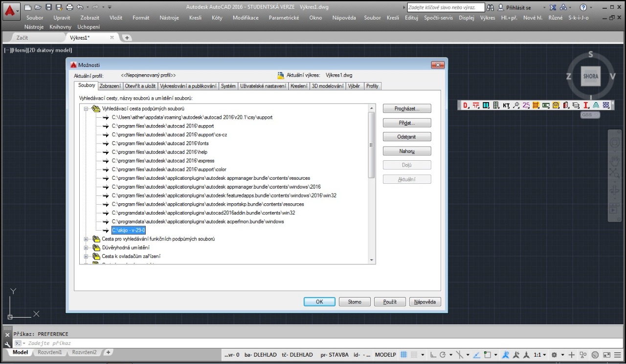
Task: Click the blue brick wall icon in floating toolbar
Action: [606, 105]
